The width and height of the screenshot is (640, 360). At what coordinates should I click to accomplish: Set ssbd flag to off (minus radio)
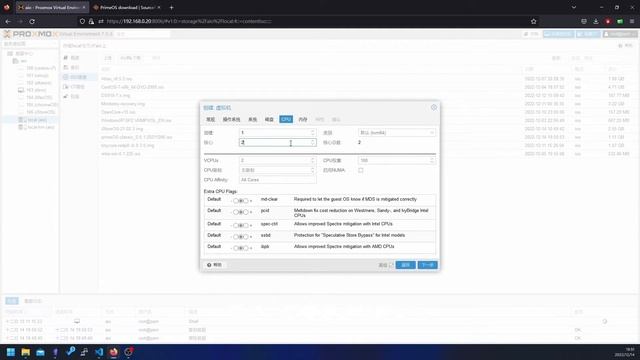[236, 237]
